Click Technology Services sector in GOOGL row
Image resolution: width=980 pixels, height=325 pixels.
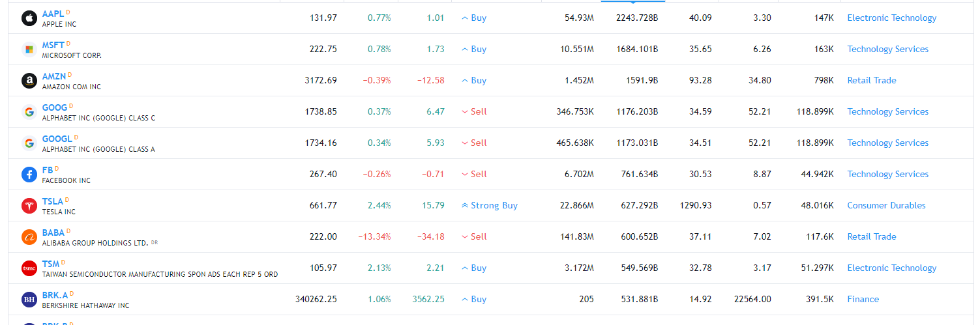[x=887, y=143]
